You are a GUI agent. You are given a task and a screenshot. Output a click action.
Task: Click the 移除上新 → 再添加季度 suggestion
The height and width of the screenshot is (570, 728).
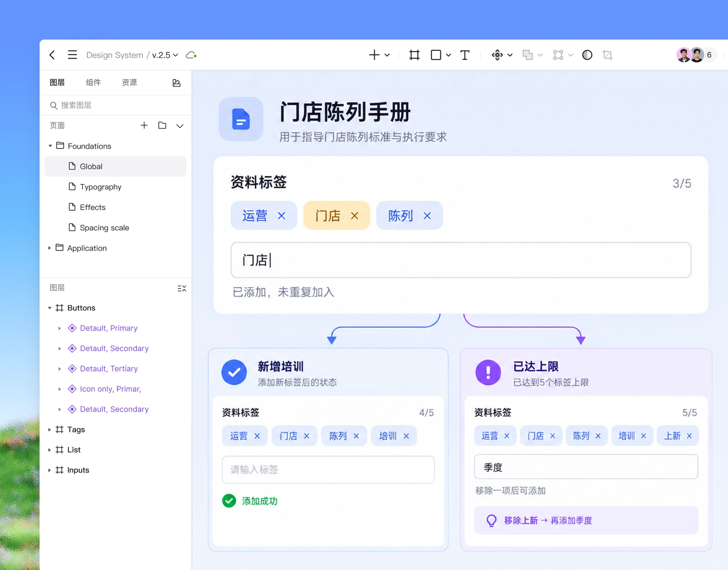click(x=586, y=520)
